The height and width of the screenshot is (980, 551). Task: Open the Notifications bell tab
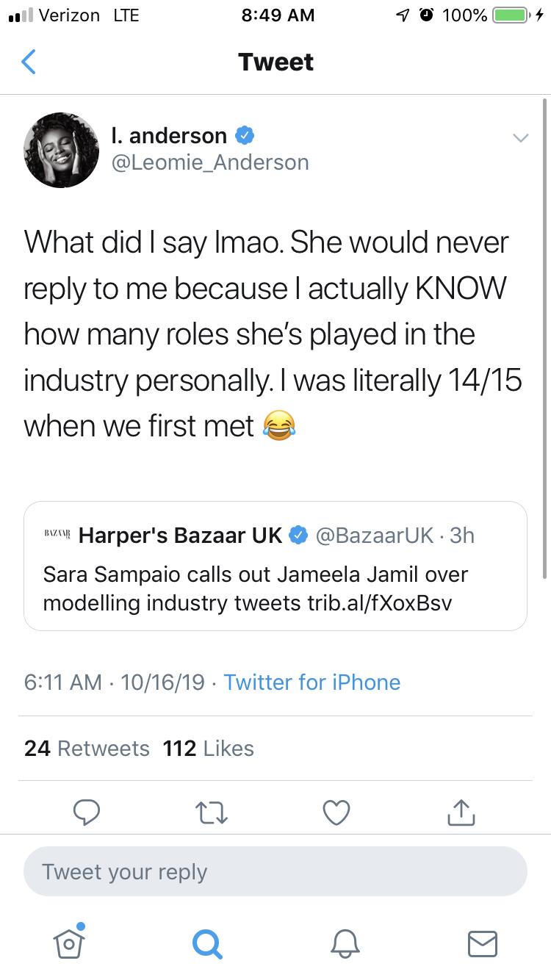pos(345,943)
